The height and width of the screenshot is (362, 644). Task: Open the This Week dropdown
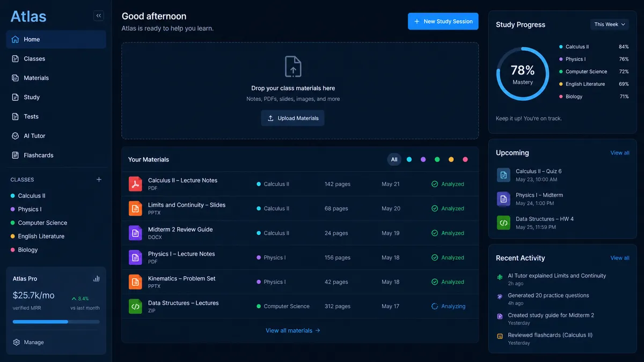click(610, 24)
